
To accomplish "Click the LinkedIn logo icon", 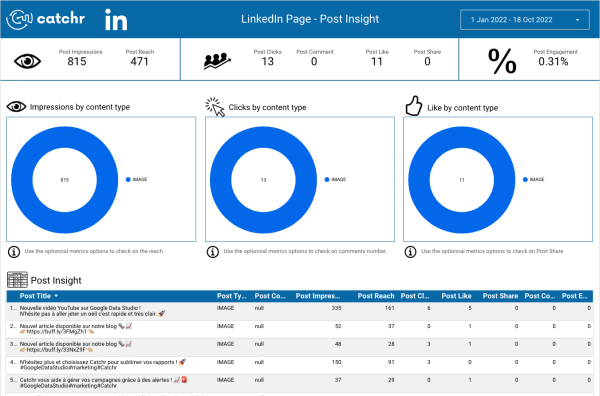I will pyautogui.click(x=116, y=20).
